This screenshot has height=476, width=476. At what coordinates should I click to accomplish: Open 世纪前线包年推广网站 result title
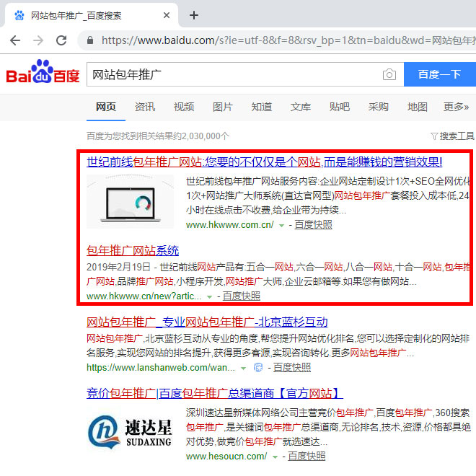click(265, 162)
